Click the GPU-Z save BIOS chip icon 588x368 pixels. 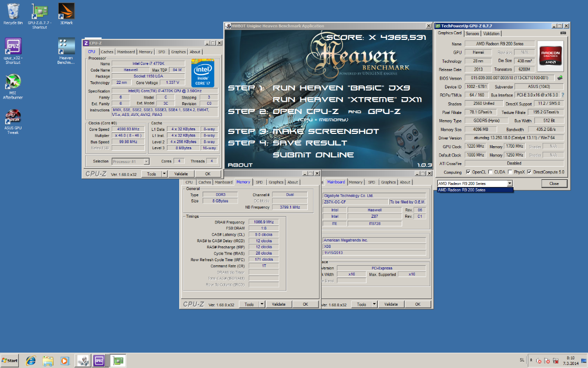tap(560, 78)
